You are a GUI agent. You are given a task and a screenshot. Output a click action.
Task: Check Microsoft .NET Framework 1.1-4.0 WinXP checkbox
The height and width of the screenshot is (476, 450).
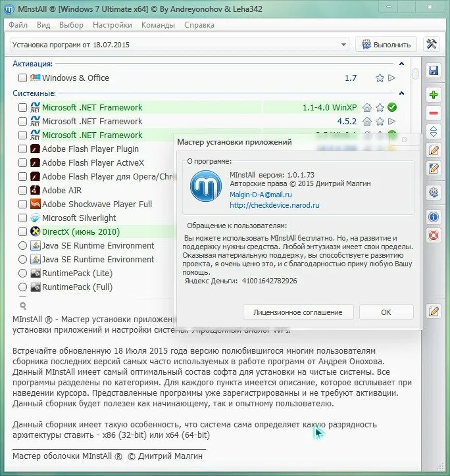pos(22,107)
